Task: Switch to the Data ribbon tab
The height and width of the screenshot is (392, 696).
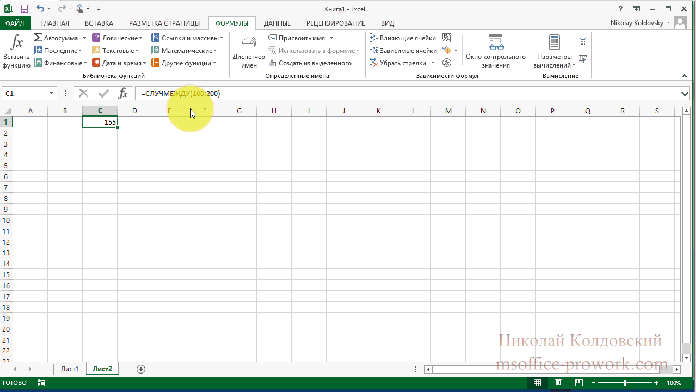Action: tap(277, 23)
